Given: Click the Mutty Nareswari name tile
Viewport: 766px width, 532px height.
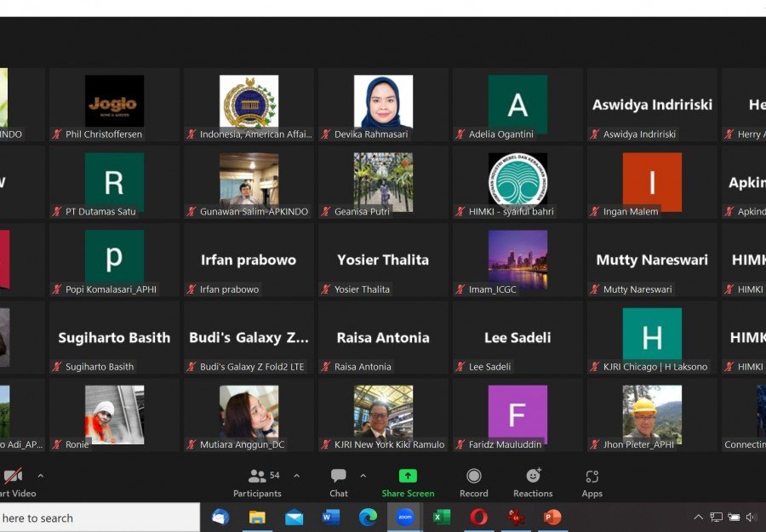Looking at the screenshot, I should pyautogui.click(x=652, y=260).
